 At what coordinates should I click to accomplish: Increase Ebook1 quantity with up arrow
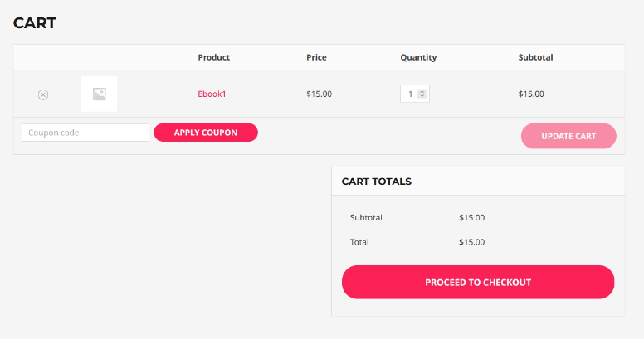(x=422, y=91)
